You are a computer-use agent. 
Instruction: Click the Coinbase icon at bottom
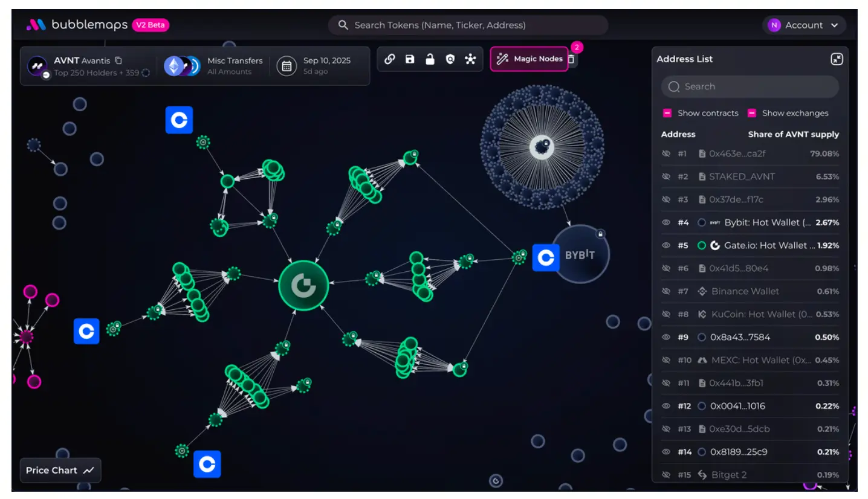point(207,464)
